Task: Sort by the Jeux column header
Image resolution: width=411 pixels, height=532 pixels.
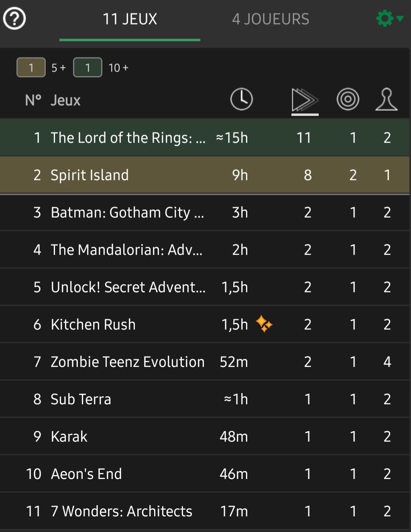Action: [x=65, y=100]
